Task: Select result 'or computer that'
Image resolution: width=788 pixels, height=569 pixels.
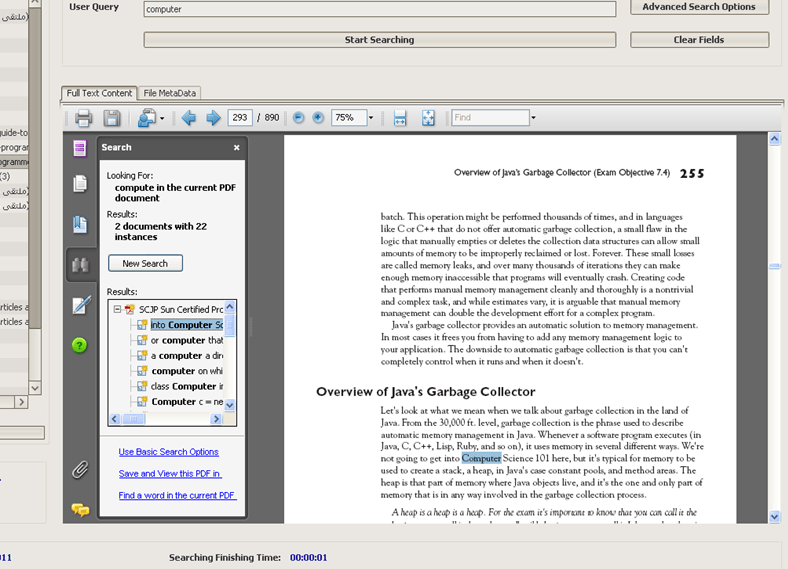Action: click(186, 340)
